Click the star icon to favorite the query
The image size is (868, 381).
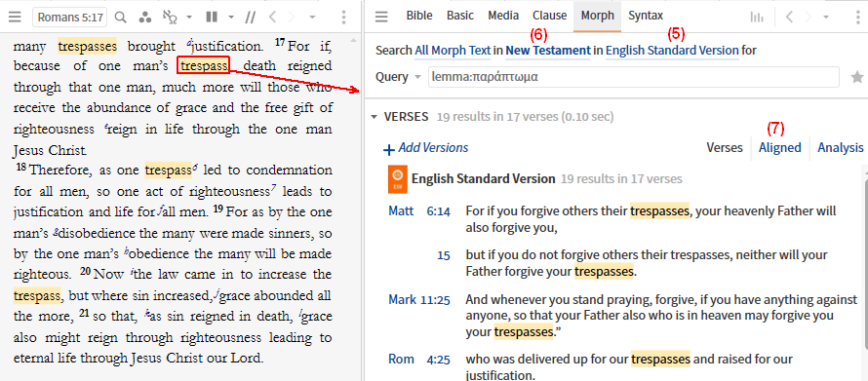click(x=857, y=77)
